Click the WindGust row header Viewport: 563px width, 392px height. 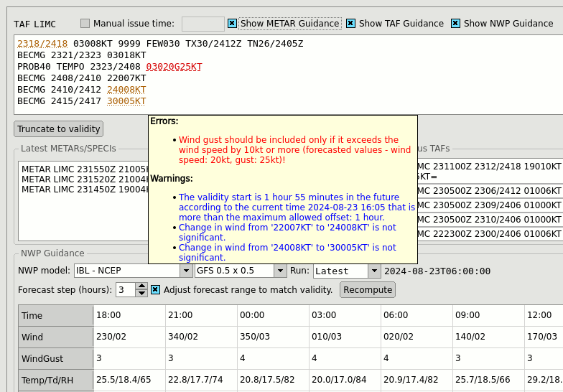pos(56,359)
